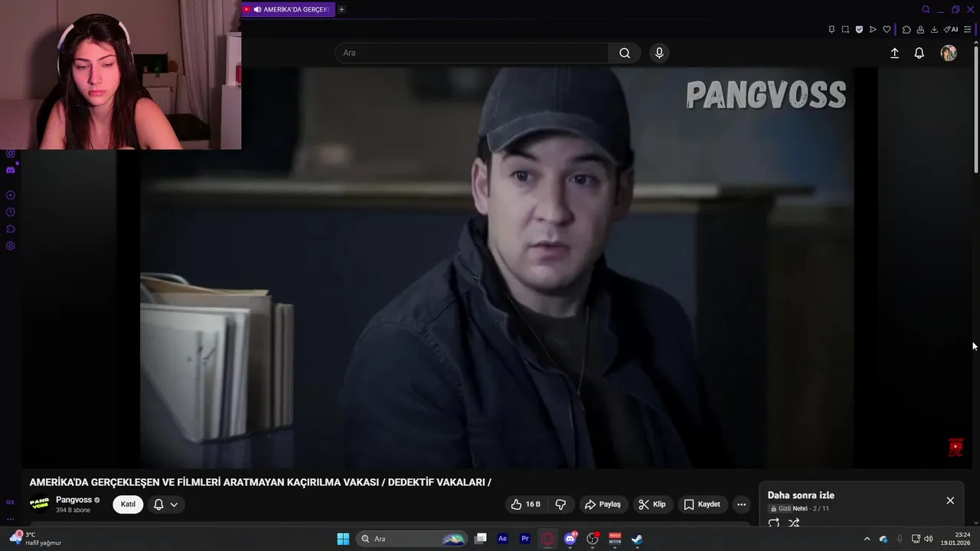This screenshot has width=980, height=551.
Task: Open Discord from the taskbar
Action: tap(570, 539)
